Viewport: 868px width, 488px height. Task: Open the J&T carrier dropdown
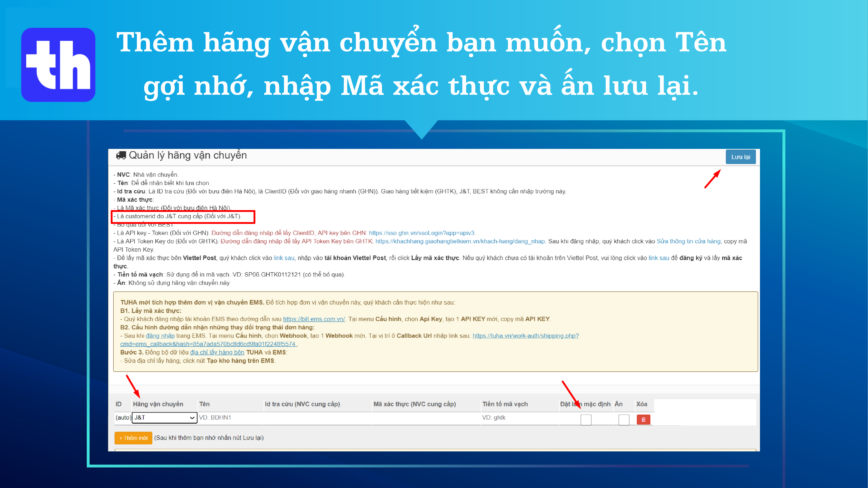pyautogui.click(x=164, y=418)
